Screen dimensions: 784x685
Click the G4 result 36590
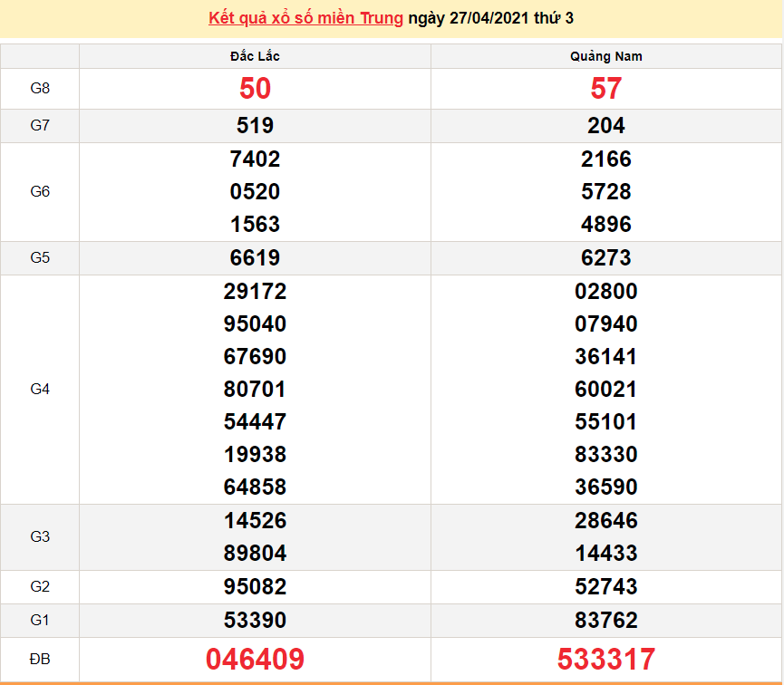point(606,487)
